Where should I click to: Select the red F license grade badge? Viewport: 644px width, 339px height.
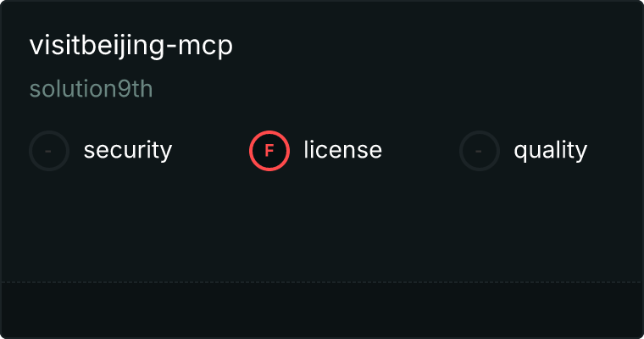pyautogui.click(x=269, y=151)
